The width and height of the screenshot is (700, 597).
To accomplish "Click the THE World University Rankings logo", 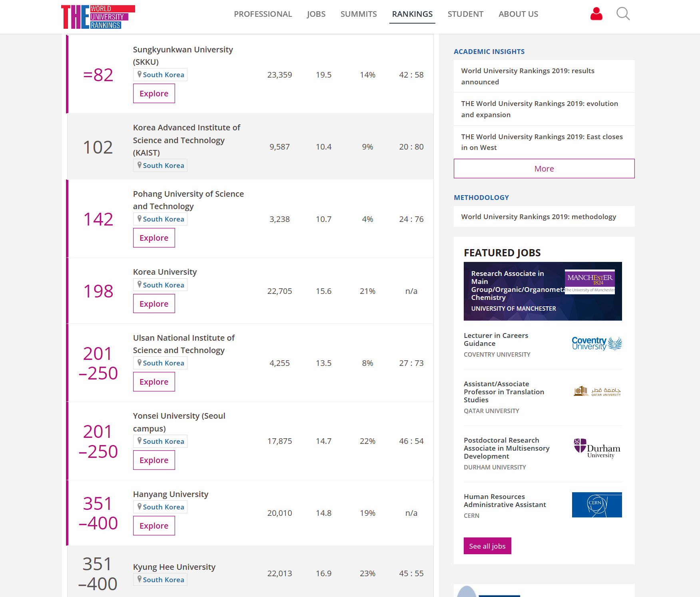I will (98, 17).
